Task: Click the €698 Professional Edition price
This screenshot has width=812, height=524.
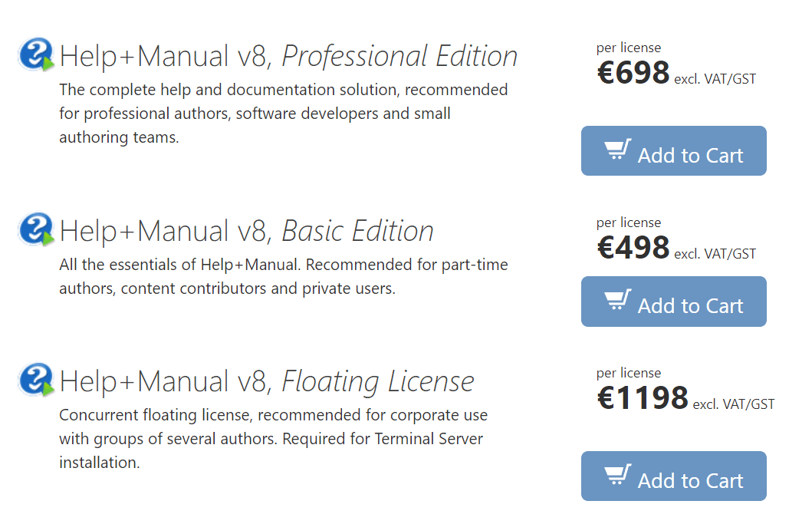Action: click(633, 74)
